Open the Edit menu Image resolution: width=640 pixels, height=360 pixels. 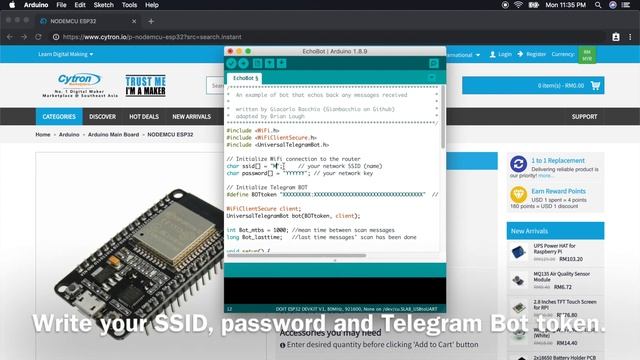80,5
